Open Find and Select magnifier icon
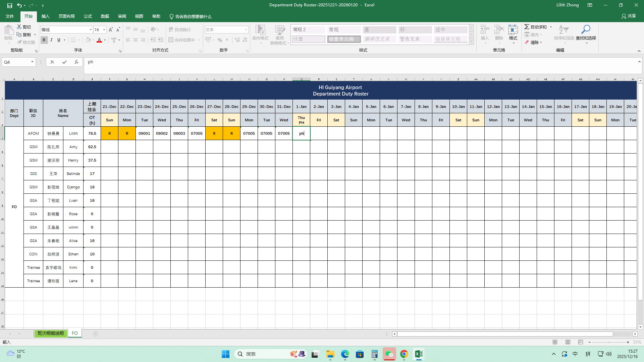This screenshot has height=362, width=644. click(x=586, y=30)
